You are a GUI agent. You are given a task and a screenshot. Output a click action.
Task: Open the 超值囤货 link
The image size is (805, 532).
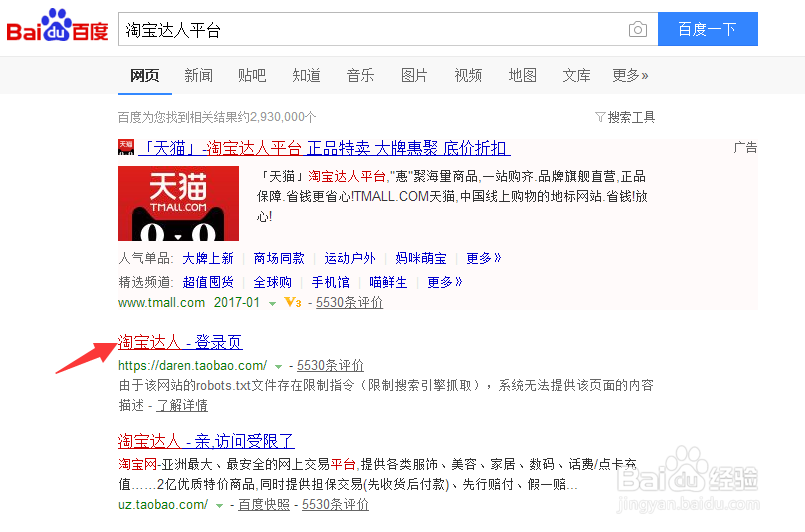coord(208,282)
